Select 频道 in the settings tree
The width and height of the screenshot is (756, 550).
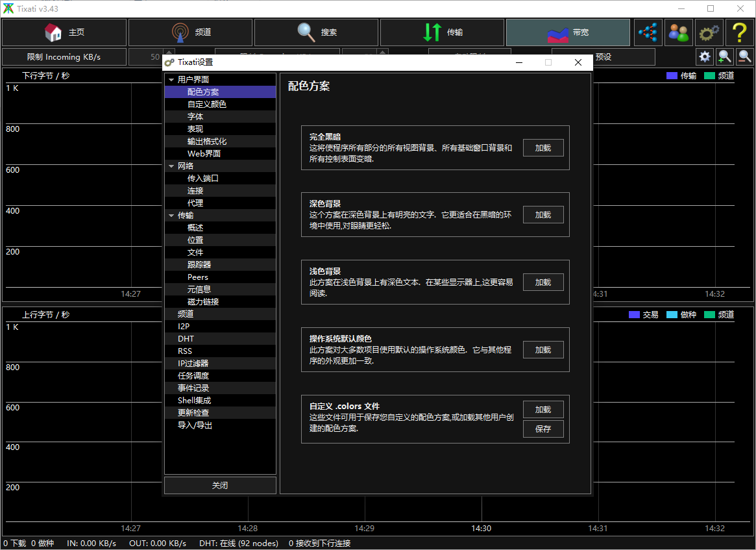(221, 314)
